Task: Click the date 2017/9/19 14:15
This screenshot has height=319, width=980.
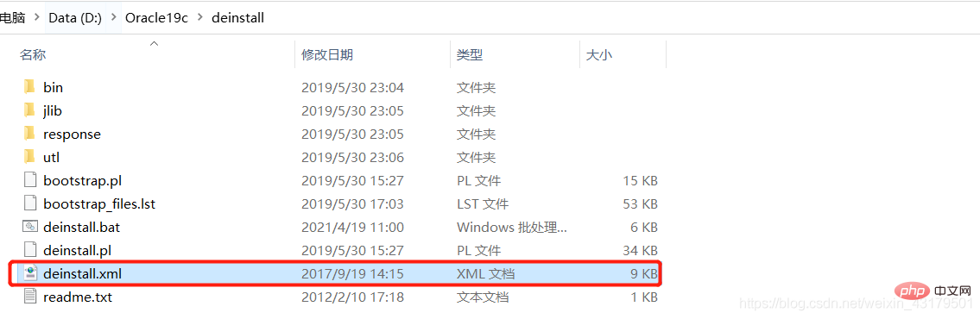Action: point(352,273)
